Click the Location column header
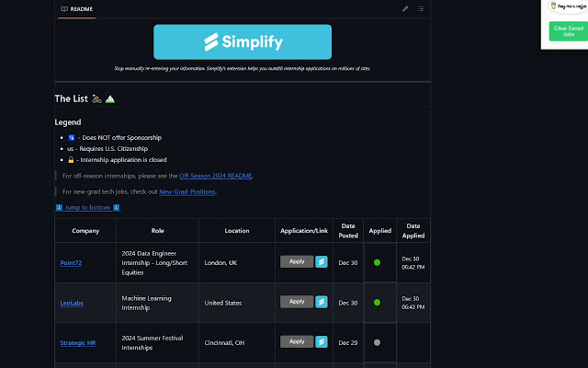Image resolution: width=588 pixels, height=368 pixels. 237,231
